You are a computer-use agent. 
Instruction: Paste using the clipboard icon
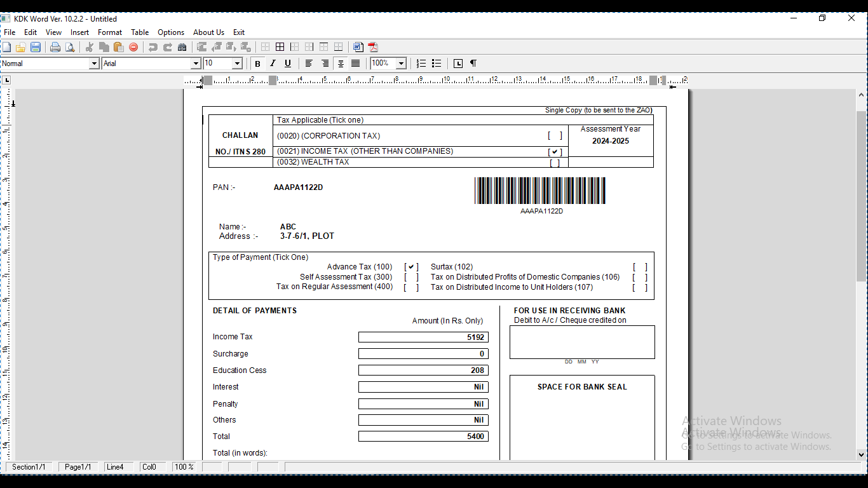pos(119,47)
